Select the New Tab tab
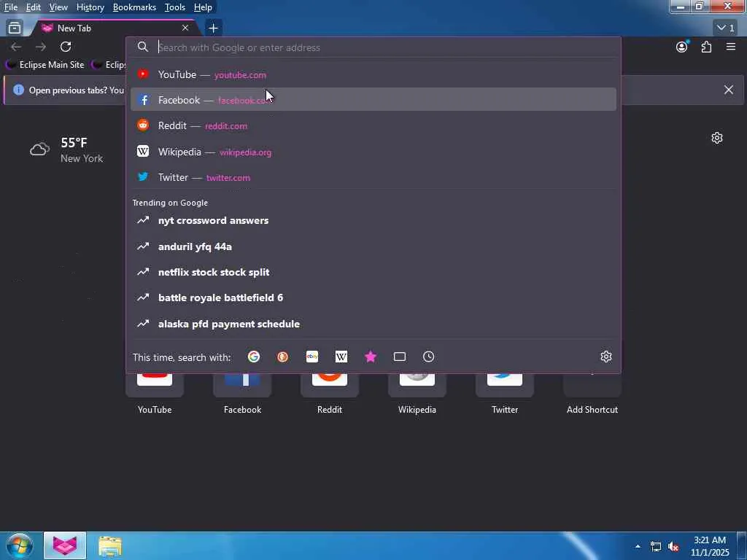This screenshot has width=747, height=560. [115, 28]
